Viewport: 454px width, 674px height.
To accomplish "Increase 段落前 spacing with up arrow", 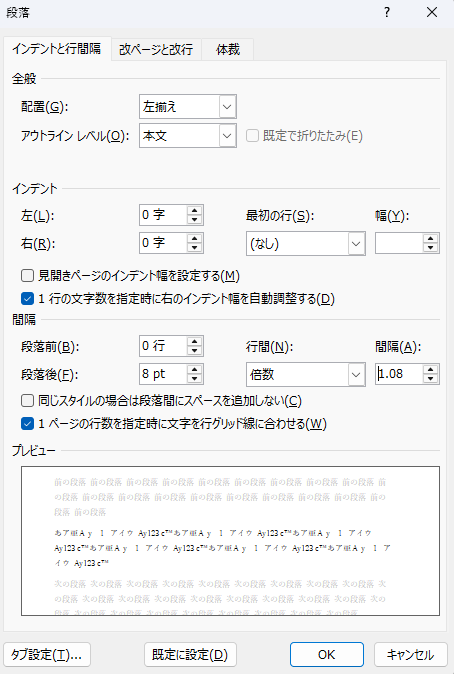I will (194, 341).
